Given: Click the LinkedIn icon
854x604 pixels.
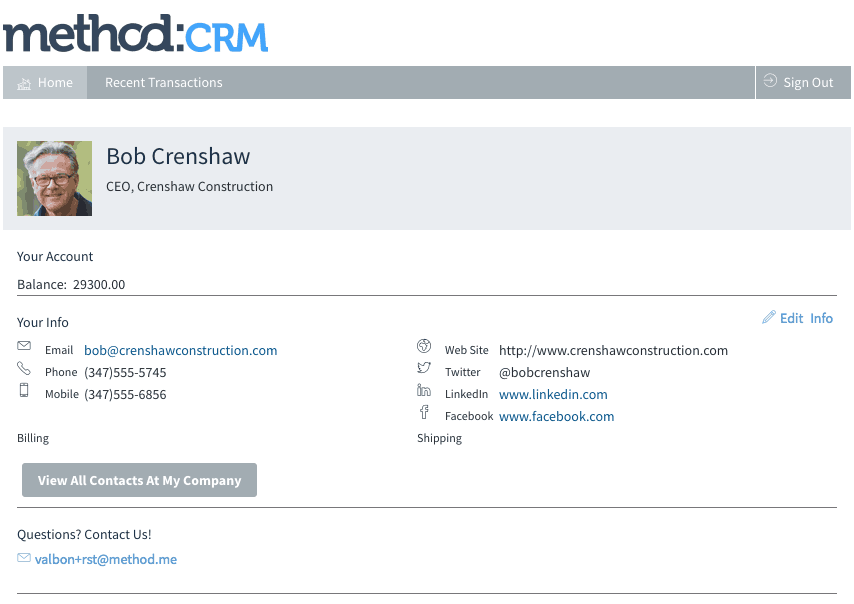Looking at the screenshot, I should coord(424,390).
